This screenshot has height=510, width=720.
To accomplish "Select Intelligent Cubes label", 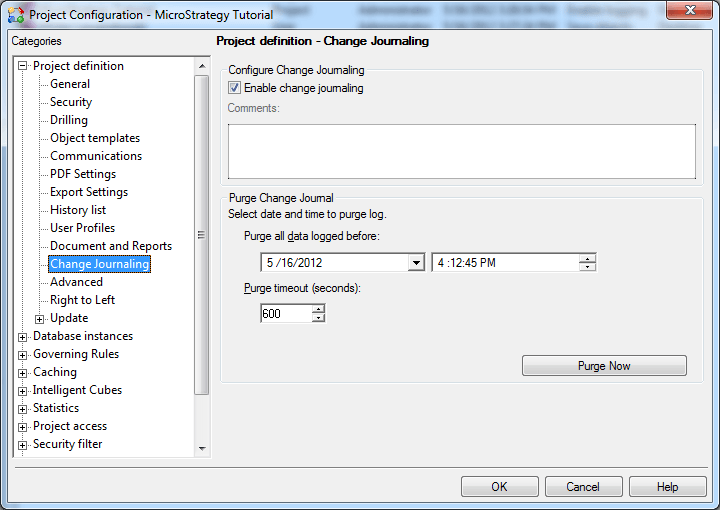I will click(77, 390).
